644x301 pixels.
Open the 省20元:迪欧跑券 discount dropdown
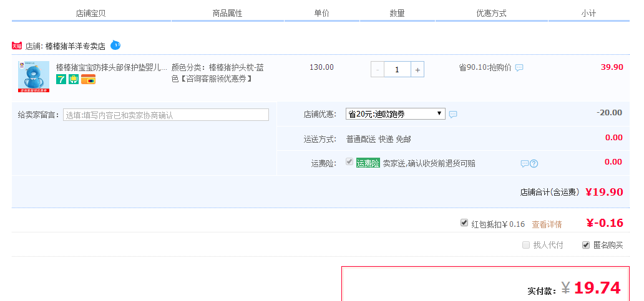(x=396, y=114)
